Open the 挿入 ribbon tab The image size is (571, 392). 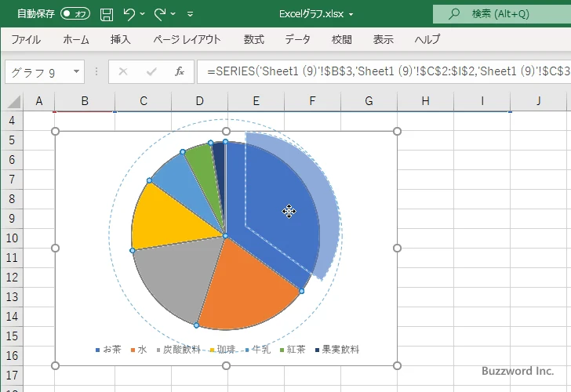[120, 39]
